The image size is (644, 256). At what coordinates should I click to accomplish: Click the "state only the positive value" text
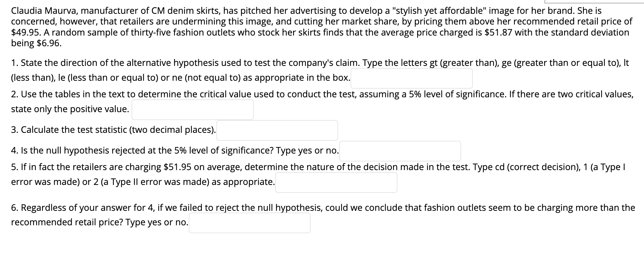pos(70,109)
